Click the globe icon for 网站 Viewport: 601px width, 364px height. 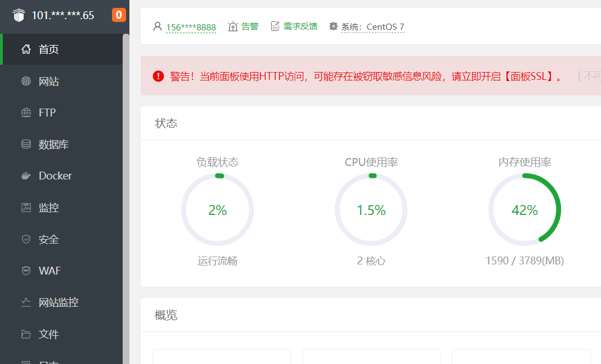point(26,82)
